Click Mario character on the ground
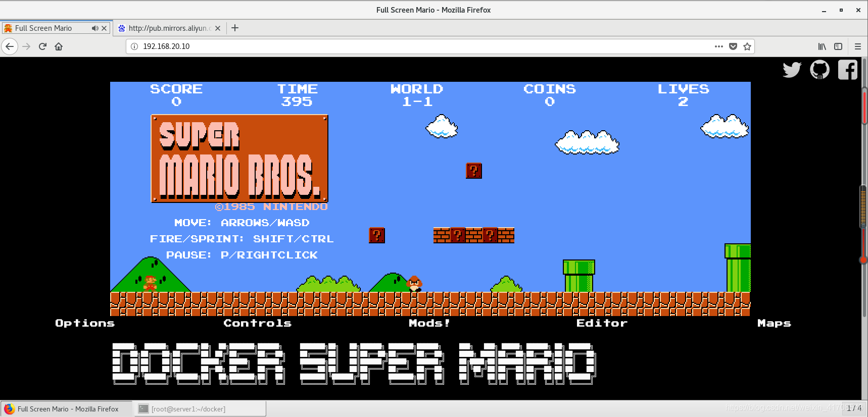Screen dimensions: 868x417 pos(150,283)
